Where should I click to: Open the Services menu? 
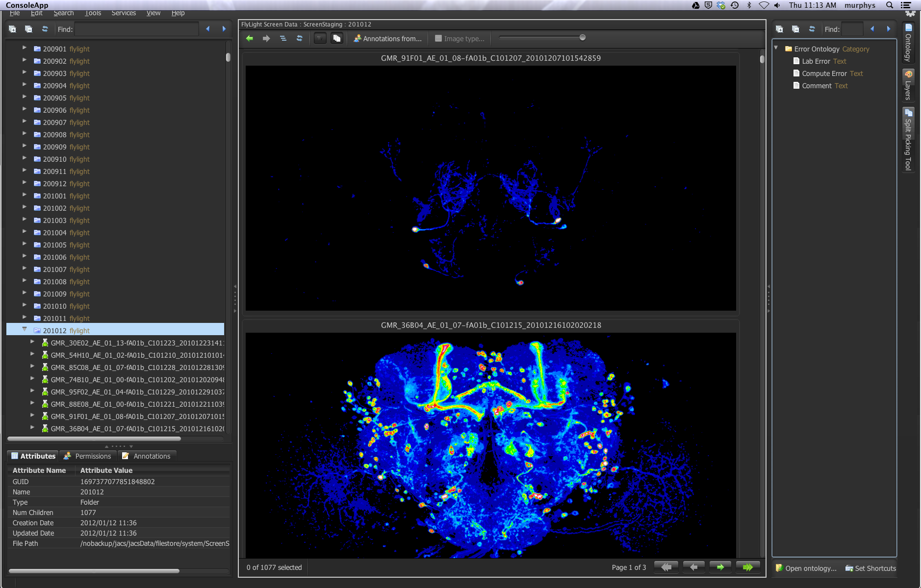pyautogui.click(x=124, y=13)
